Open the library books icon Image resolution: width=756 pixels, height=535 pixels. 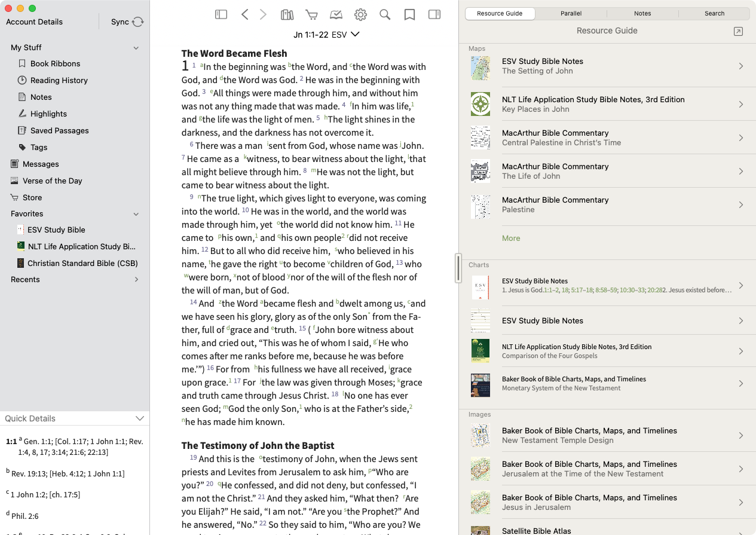(287, 14)
